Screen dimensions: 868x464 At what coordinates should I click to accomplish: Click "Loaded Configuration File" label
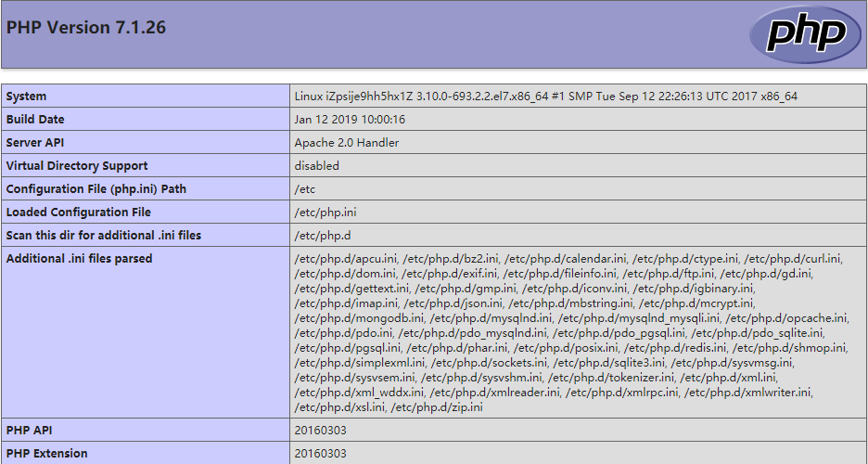coord(78,213)
